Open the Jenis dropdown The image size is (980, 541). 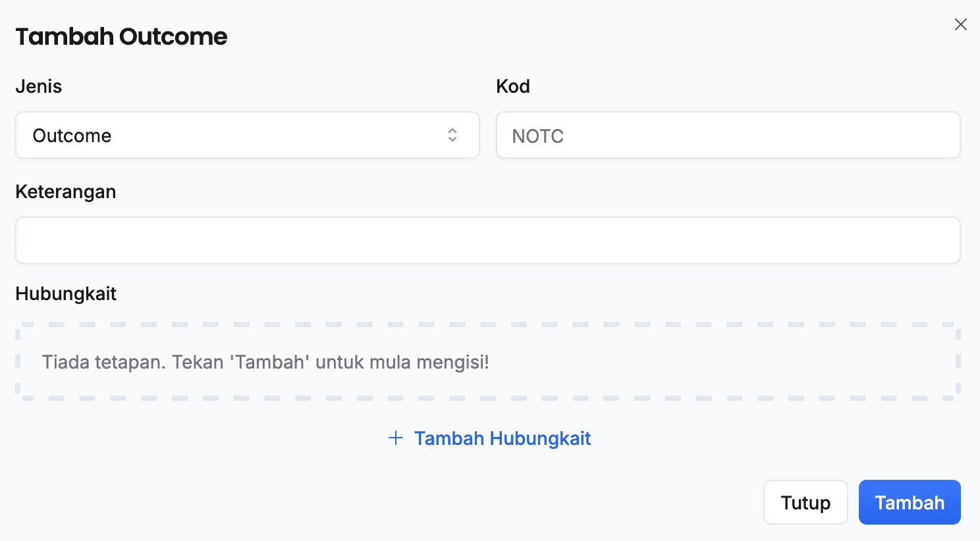coord(247,135)
